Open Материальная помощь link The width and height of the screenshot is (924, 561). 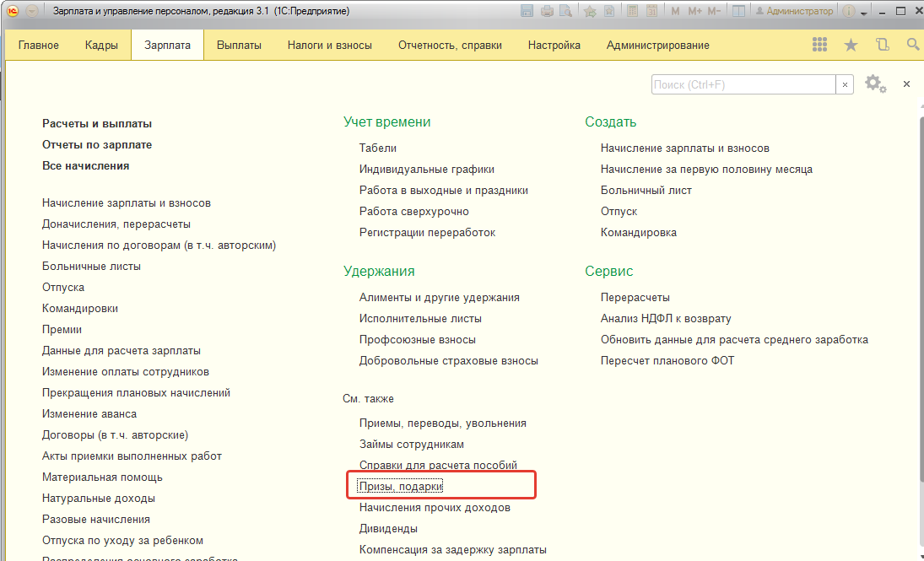click(x=102, y=477)
